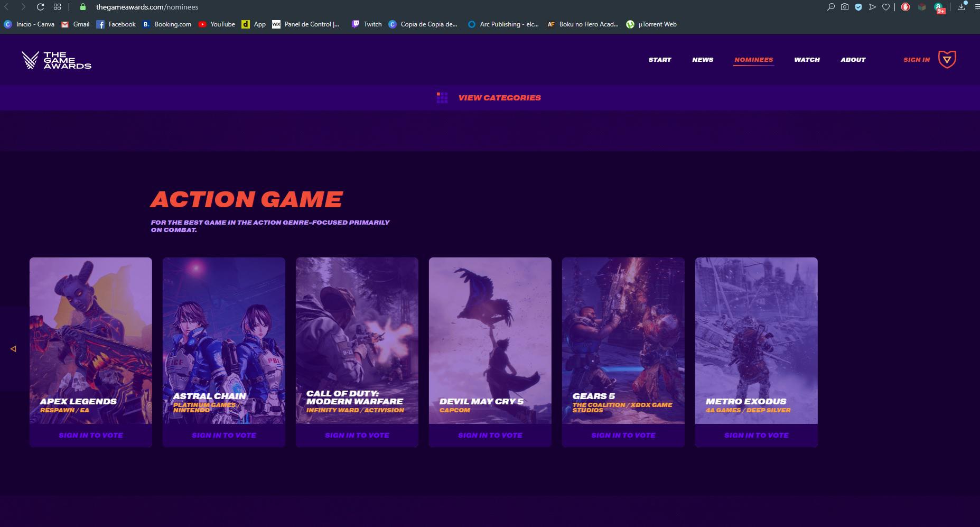
Task: Open the red stop-hand ad blocker extension
Action: [x=906, y=7]
